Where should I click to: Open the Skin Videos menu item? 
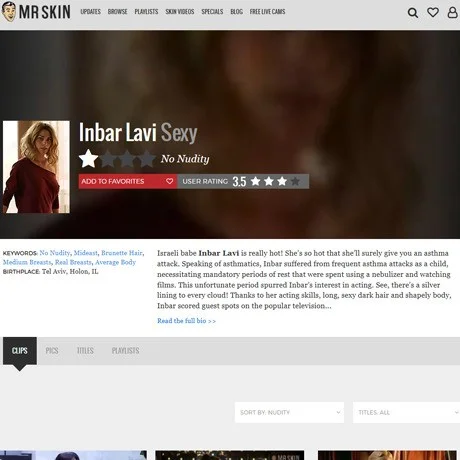coord(180,12)
